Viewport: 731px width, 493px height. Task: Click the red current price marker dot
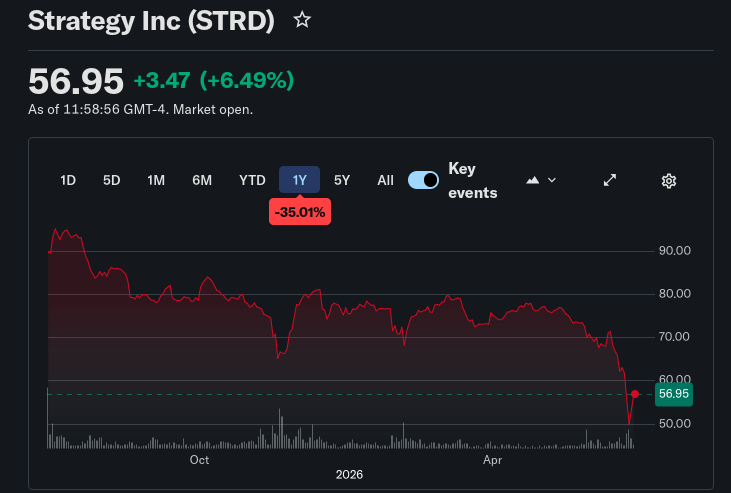(634, 394)
